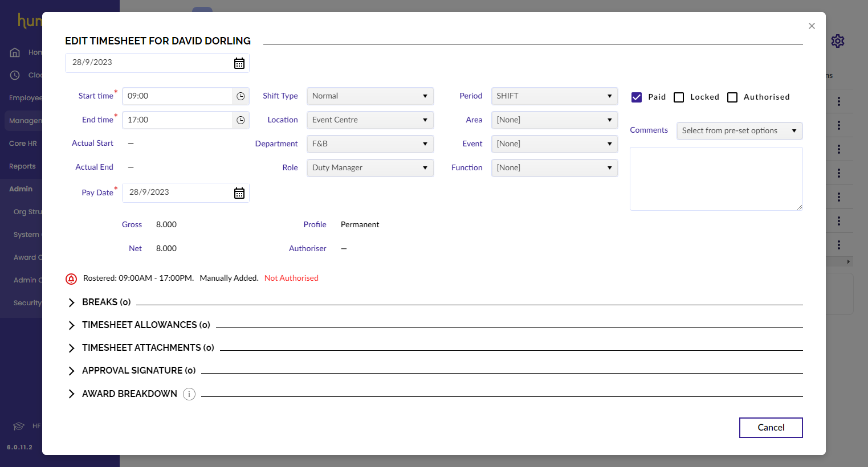The width and height of the screenshot is (868, 467).
Task: Open Reports from the sidebar
Action: click(x=22, y=166)
